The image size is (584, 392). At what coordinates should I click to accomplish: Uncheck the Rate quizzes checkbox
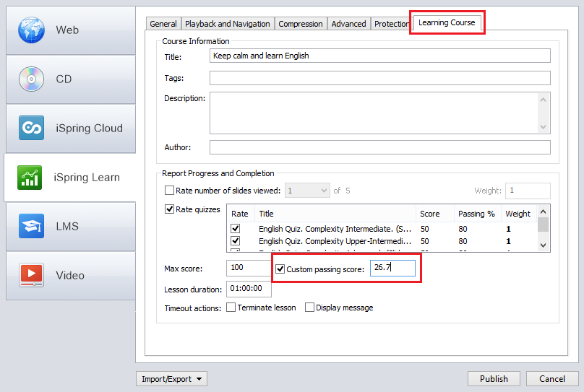[169, 209]
